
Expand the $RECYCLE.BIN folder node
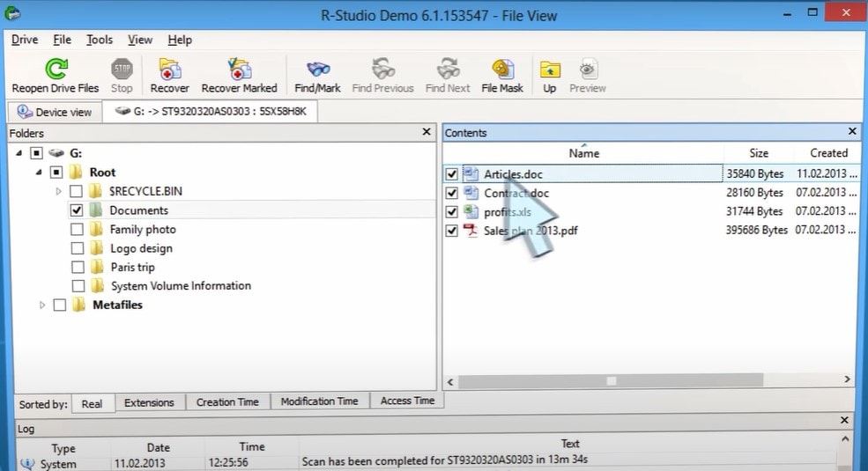click(58, 191)
